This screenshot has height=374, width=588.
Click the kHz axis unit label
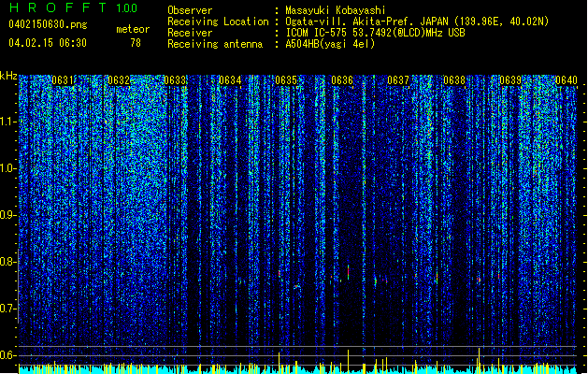(x=8, y=76)
